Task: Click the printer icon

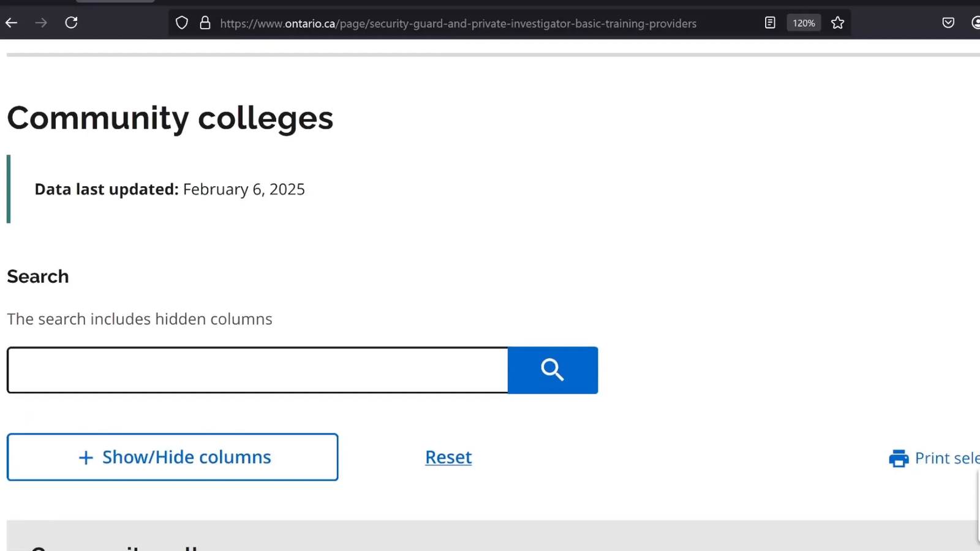Action: tap(899, 459)
